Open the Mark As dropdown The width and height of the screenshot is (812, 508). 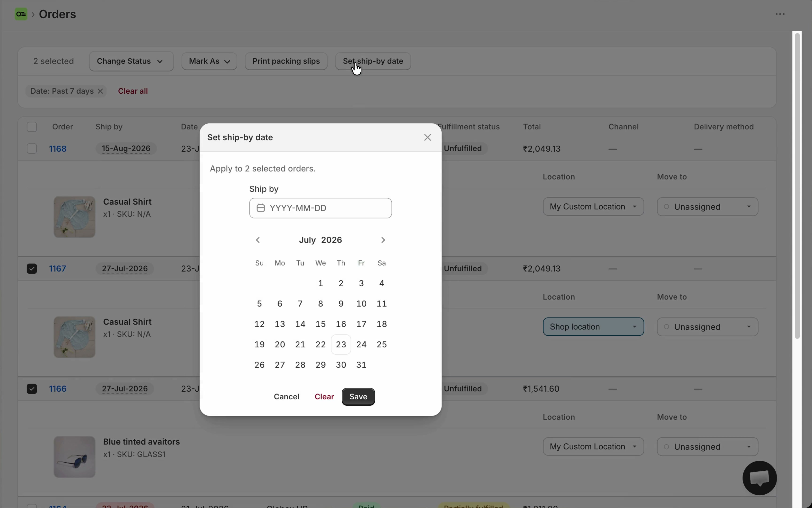click(x=209, y=61)
